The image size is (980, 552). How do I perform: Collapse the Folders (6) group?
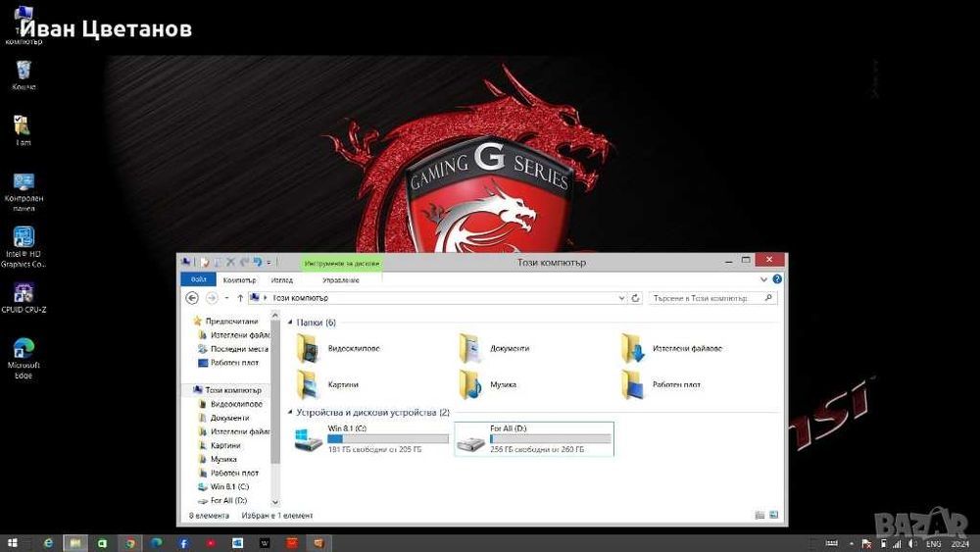pyautogui.click(x=290, y=323)
